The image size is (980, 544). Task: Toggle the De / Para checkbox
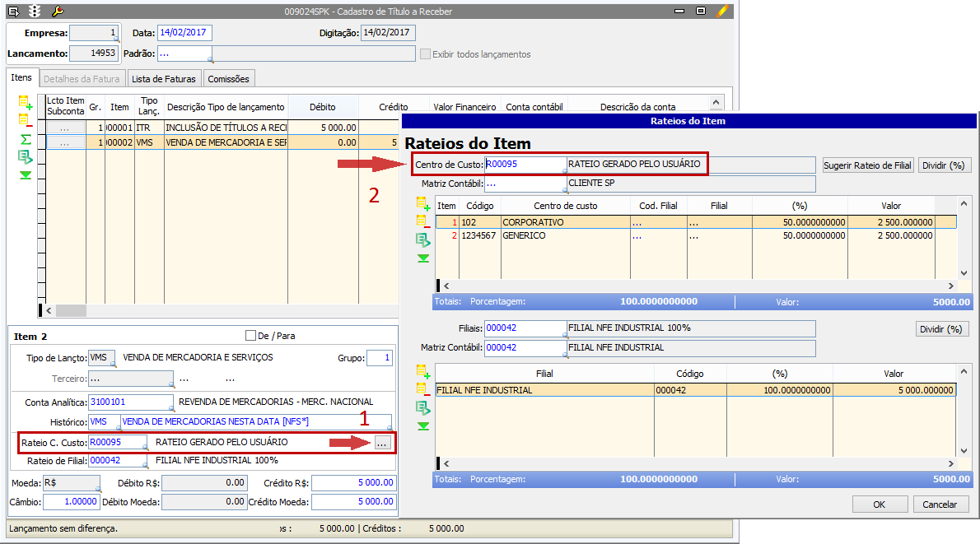click(251, 336)
